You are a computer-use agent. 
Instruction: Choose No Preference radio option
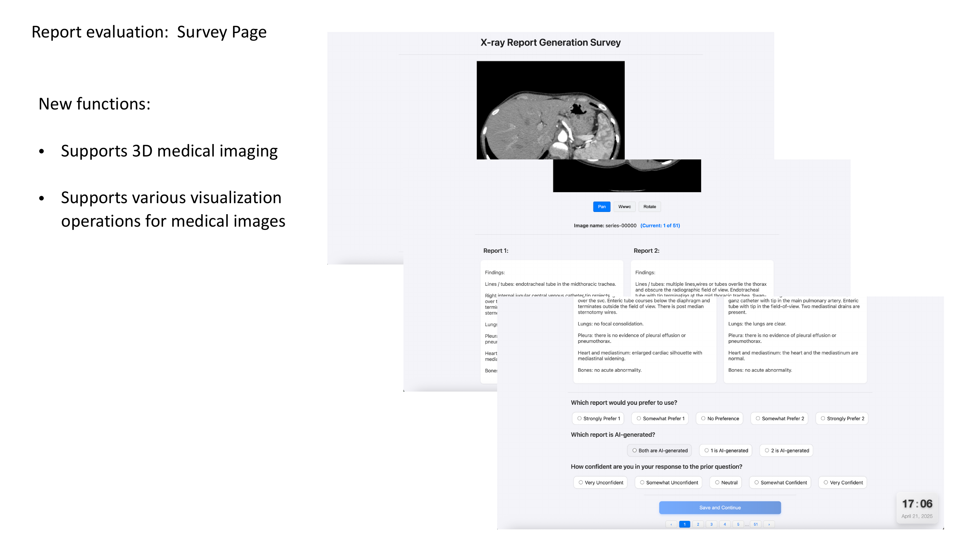click(719, 418)
